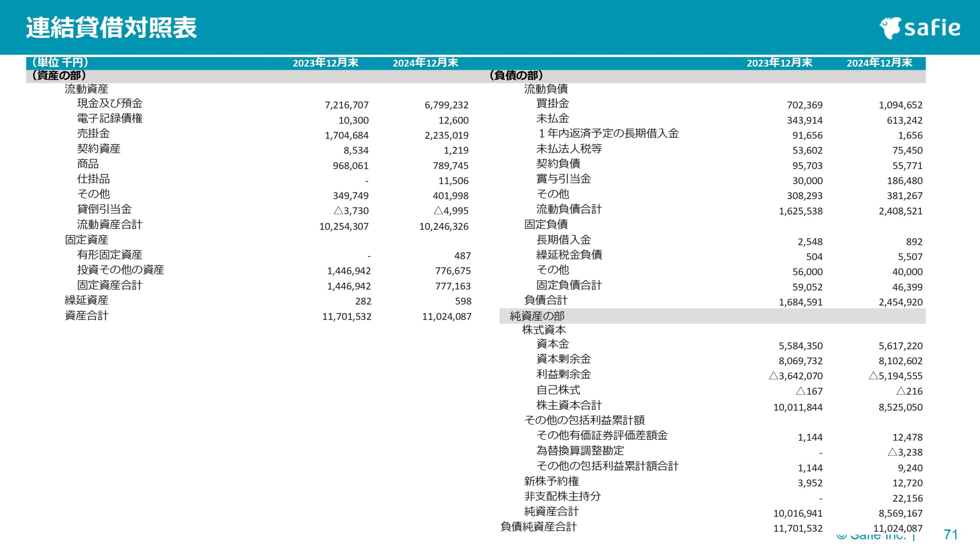Click the 新株予約権 row label
This screenshot has height=551, width=980.
[x=551, y=481]
